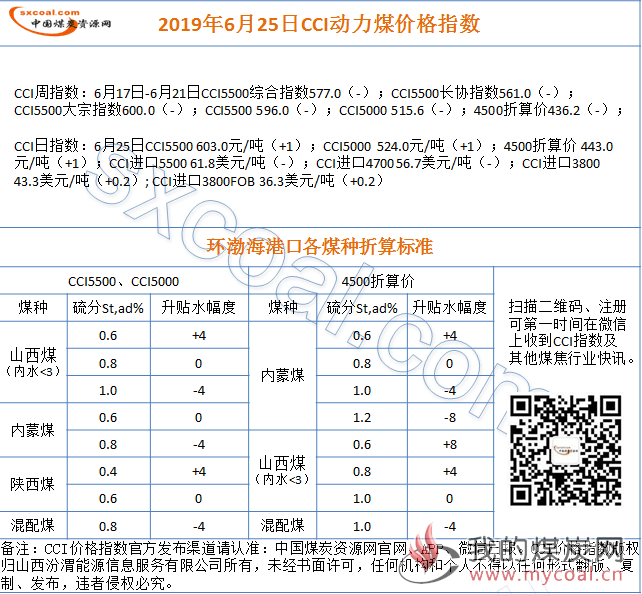The width and height of the screenshot is (642, 594).
Task: Click the -4 value for CCI5500 混配煤
Action: click(199, 526)
